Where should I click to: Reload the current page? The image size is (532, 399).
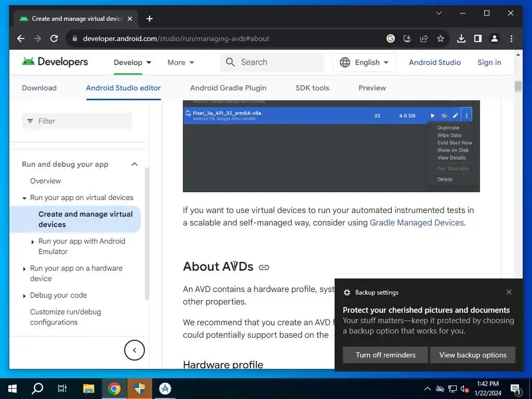pyautogui.click(x=54, y=38)
